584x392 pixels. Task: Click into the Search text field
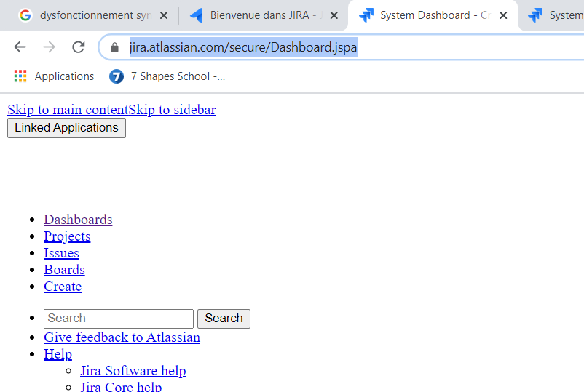pyautogui.click(x=118, y=319)
